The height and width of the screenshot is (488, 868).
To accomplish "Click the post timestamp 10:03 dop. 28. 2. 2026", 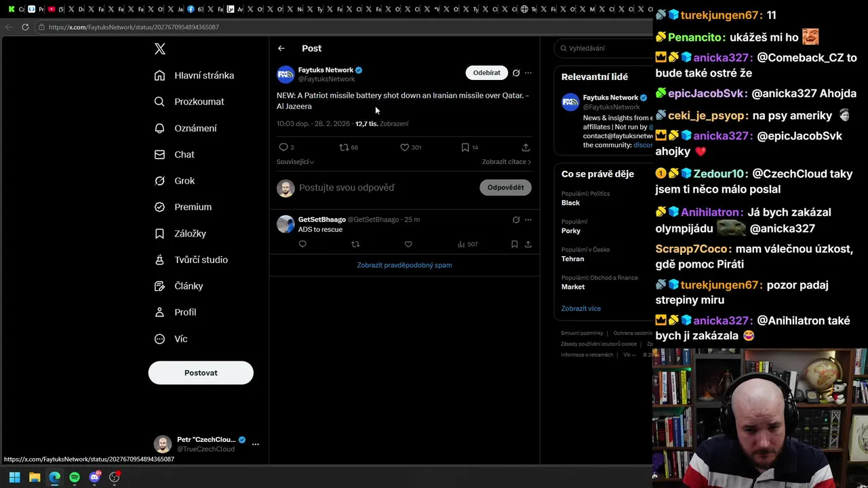I will coord(313,124).
